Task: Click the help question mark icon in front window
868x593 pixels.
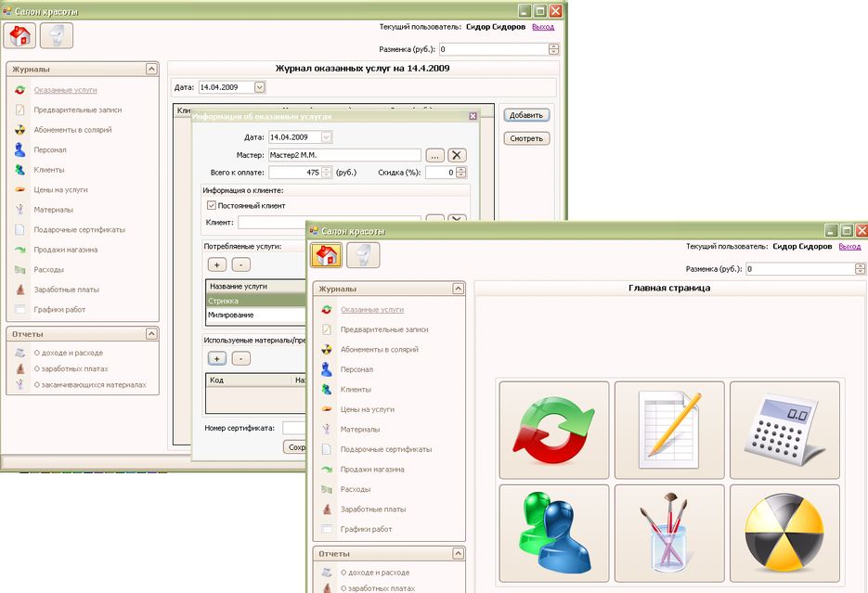Action: click(x=363, y=255)
